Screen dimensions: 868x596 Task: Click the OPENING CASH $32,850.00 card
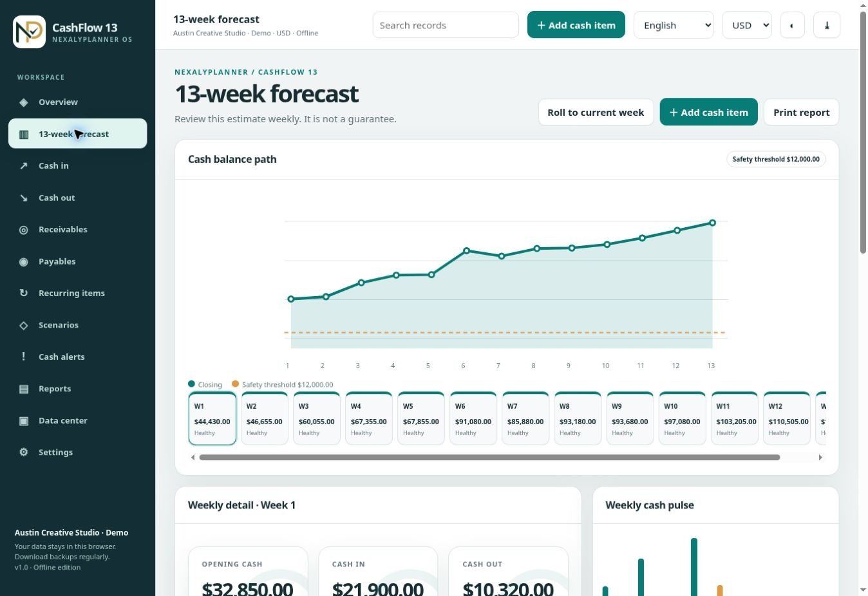(x=248, y=572)
